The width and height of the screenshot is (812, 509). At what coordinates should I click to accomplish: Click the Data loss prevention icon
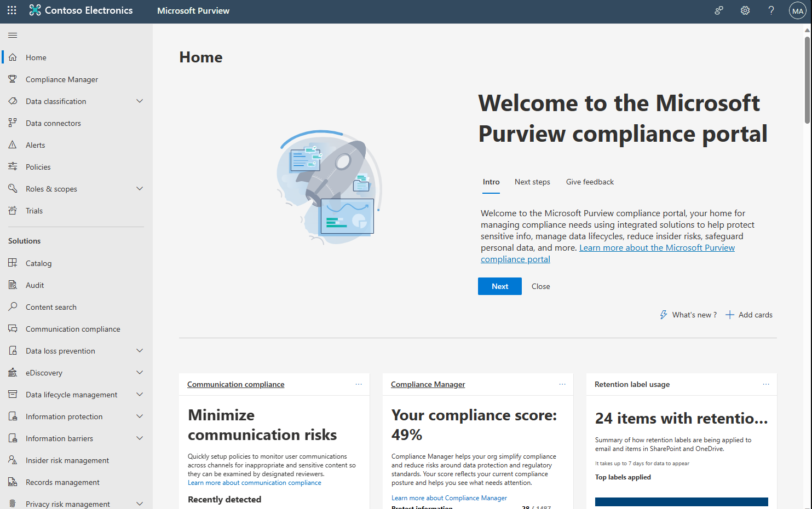13,351
